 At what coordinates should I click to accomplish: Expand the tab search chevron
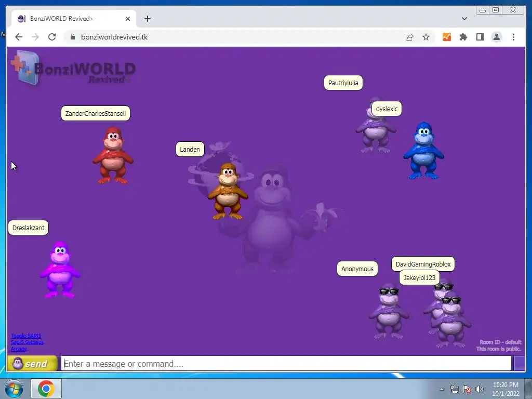coord(464,19)
